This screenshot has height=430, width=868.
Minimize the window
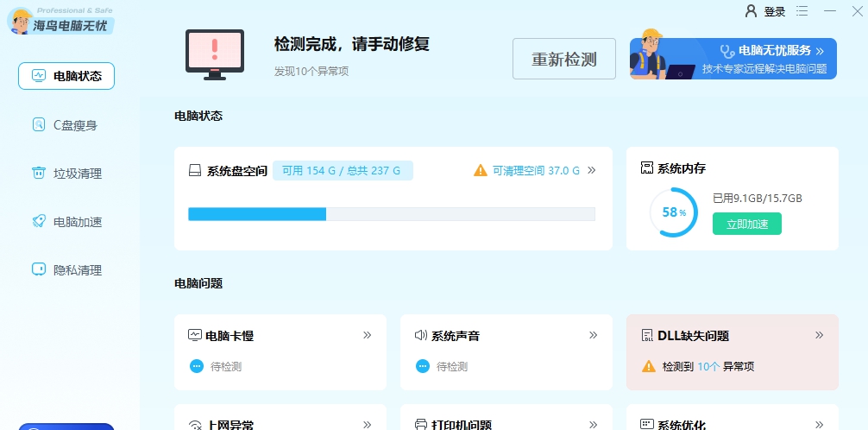tap(830, 11)
